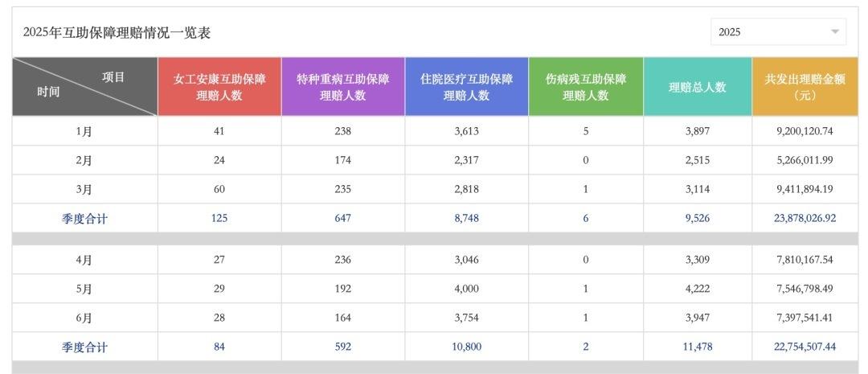Click first quarter total amount 23,878,026.92
Image resolution: width=868 pixels, height=374 pixels.
[x=805, y=219]
